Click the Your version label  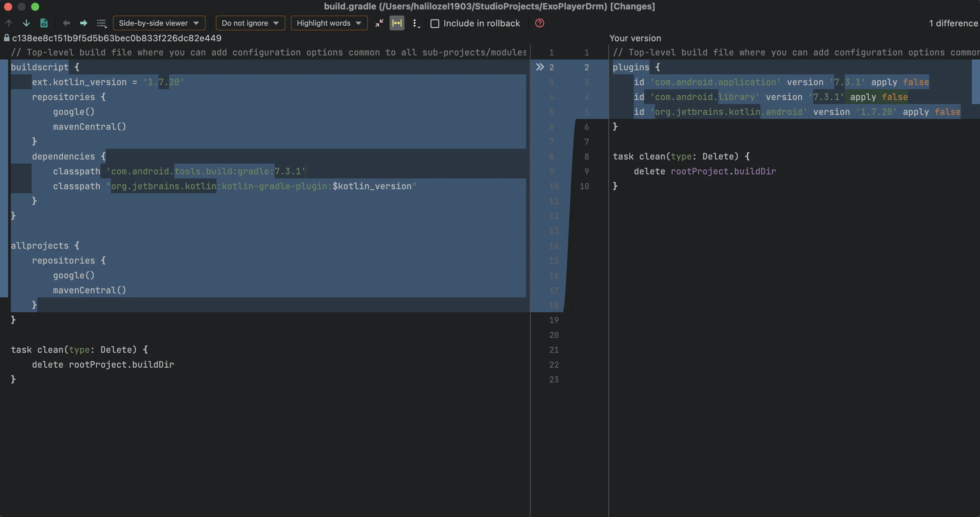coord(635,38)
